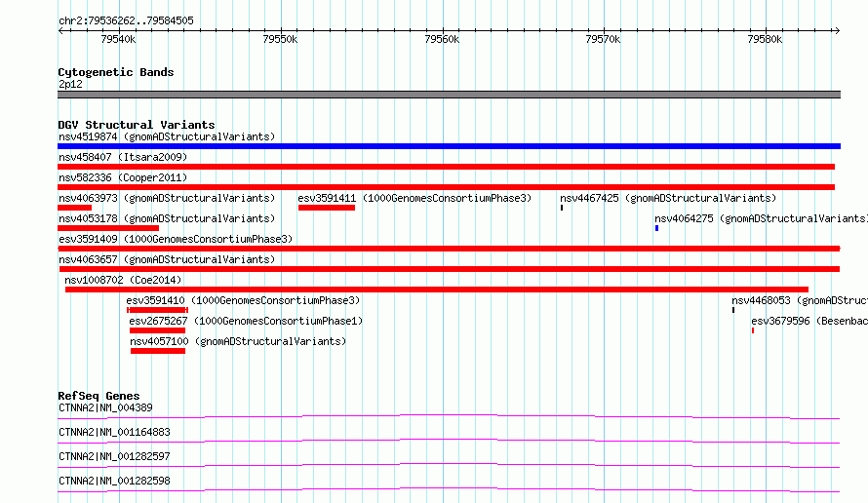868x503 pixels.
Task: Click the nsv4519874 blue variant bar
Action: (x=449, y=146)
